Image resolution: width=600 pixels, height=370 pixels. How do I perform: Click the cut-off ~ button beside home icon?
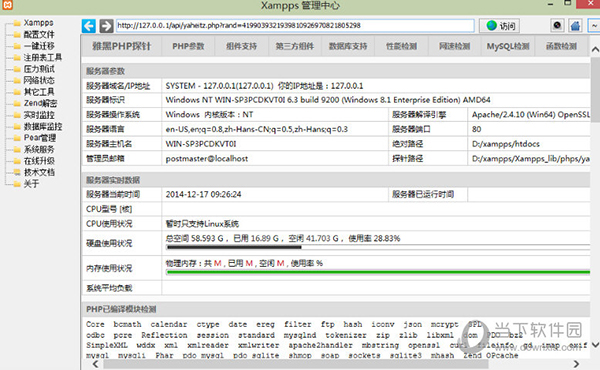tap(594, 26)
